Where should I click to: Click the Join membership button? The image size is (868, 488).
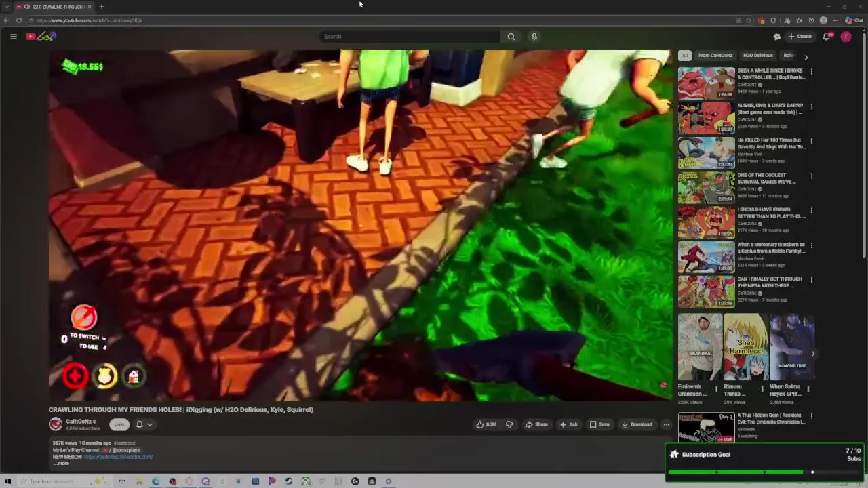point(119,424)
